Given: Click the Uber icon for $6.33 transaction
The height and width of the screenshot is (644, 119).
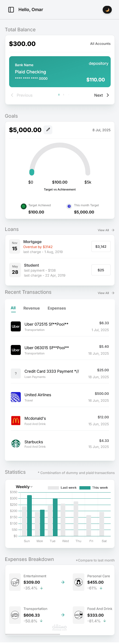Looking at the screenshot, I should [16, 326].
